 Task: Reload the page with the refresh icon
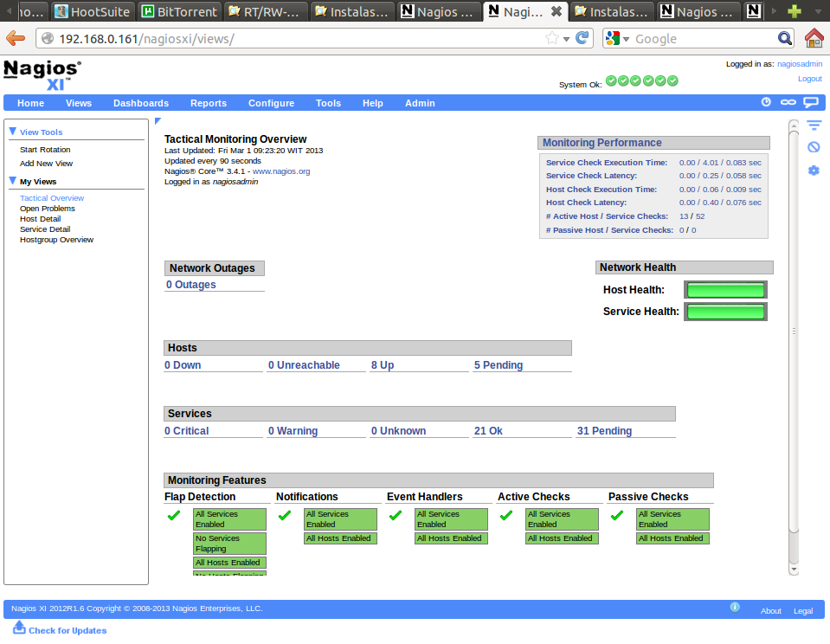582,38
